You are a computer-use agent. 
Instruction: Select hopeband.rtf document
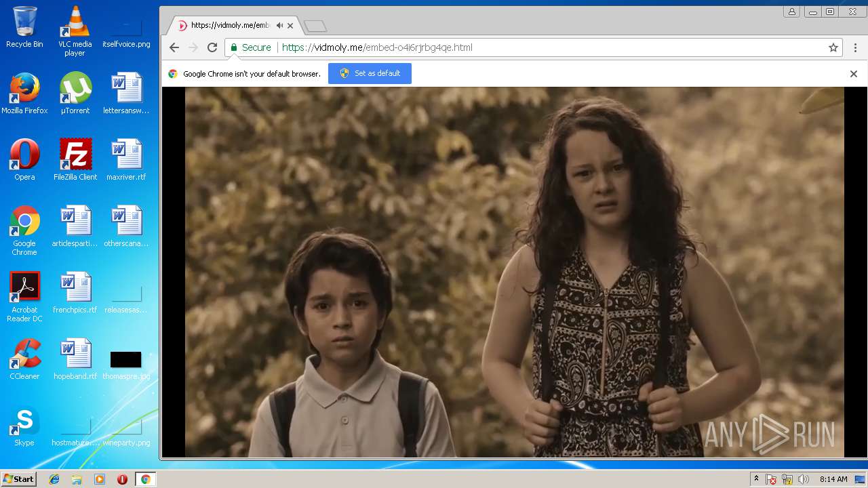click(x=75, y=359)
